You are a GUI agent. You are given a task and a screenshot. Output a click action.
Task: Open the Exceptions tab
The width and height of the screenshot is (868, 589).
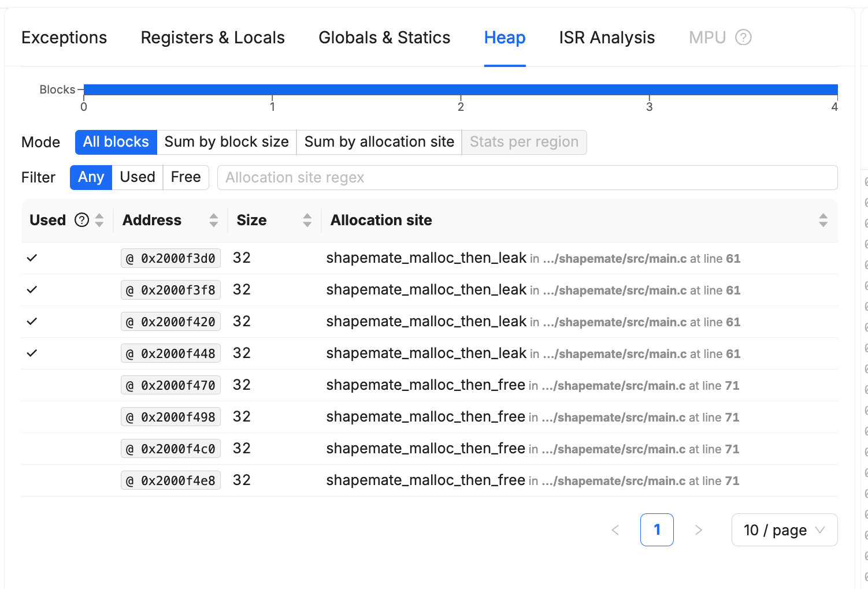(64, 38)
